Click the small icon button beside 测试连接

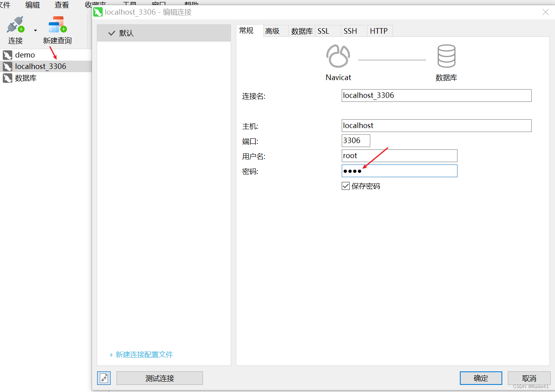point(104,378)
